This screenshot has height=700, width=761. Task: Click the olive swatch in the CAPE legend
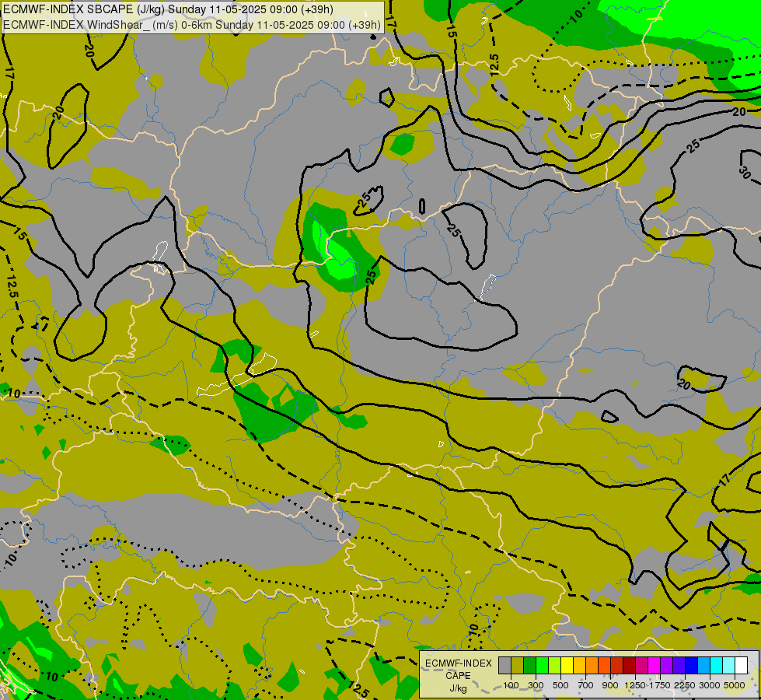click(517, 665)
